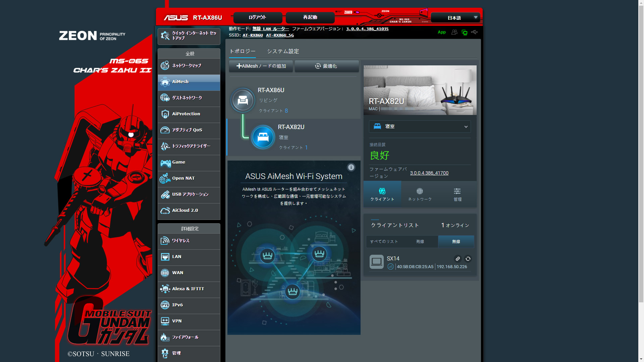Click the refresh icon next to SX14

468,259
